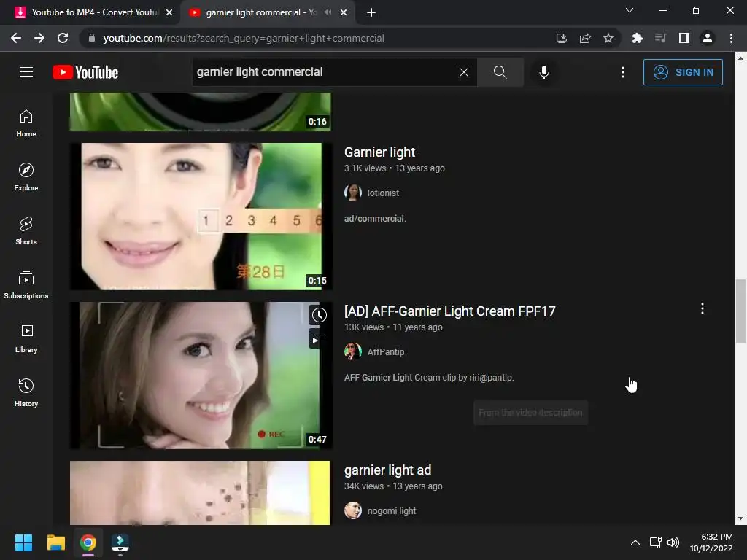Share this page from the address bar

coord(584,38)
